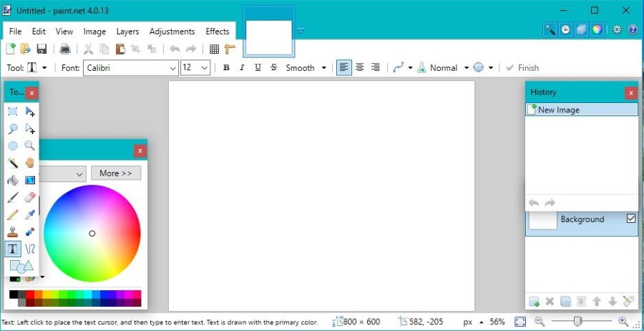Open Layer Properties icon in Layers panel
Screen dimensions: 644x331
tap(628, 302)
